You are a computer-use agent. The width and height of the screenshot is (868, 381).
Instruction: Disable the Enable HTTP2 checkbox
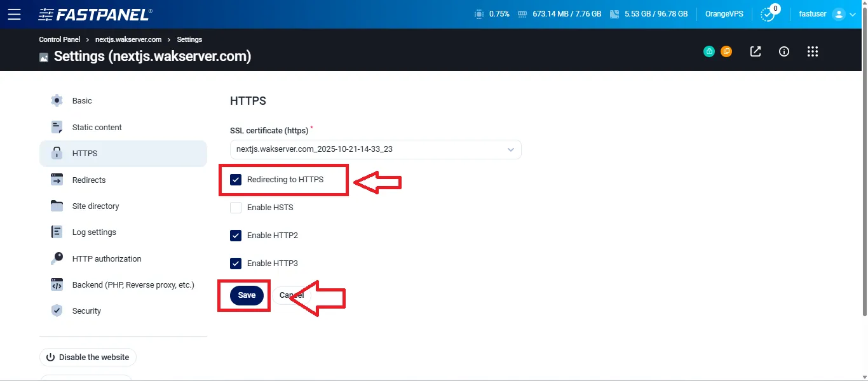(236, 235)
